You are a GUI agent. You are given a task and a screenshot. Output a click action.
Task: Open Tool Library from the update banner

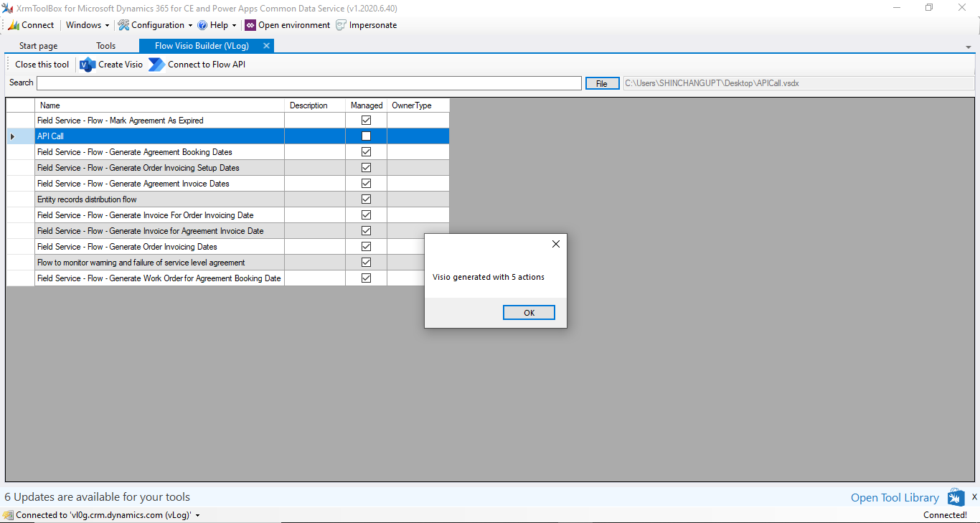pyautogui.click(x=894, y=496)
